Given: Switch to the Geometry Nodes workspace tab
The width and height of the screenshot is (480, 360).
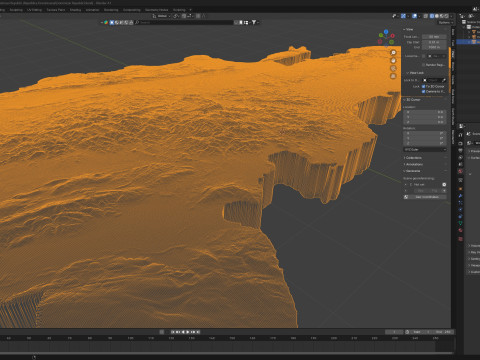Looking at the screenshot, I should pyautogui.click(x=156, y=10).
